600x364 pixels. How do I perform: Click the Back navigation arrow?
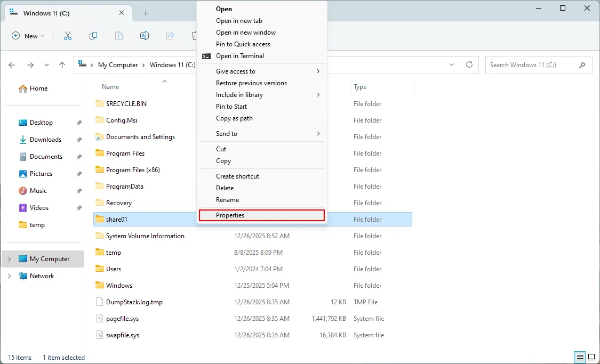pyautogui.click(x=12, y=65)
